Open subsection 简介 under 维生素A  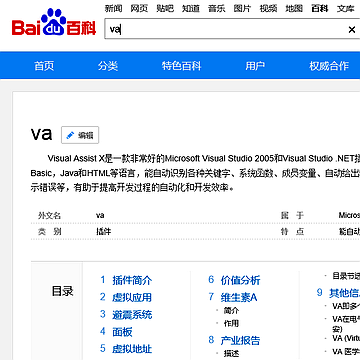tap(231, 311)
